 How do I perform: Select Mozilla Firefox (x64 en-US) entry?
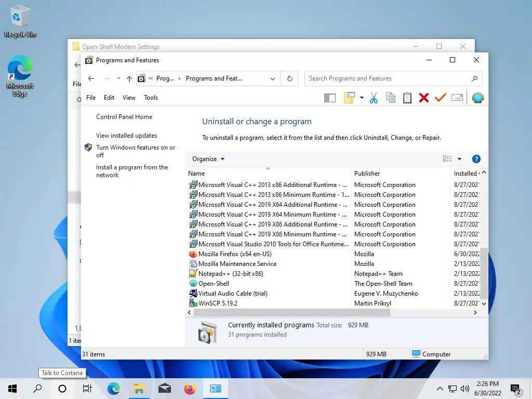click(235, 254)
